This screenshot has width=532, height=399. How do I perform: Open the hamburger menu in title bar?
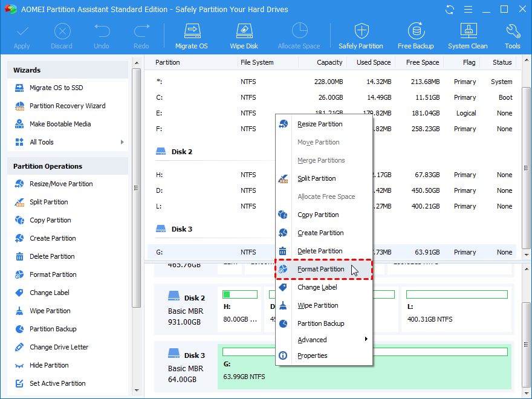468,10
